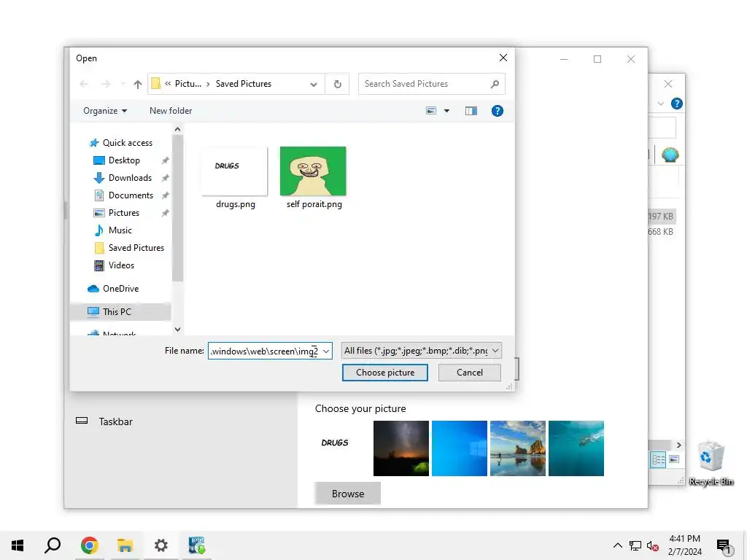Open the All files type filter dropdown

421,351
